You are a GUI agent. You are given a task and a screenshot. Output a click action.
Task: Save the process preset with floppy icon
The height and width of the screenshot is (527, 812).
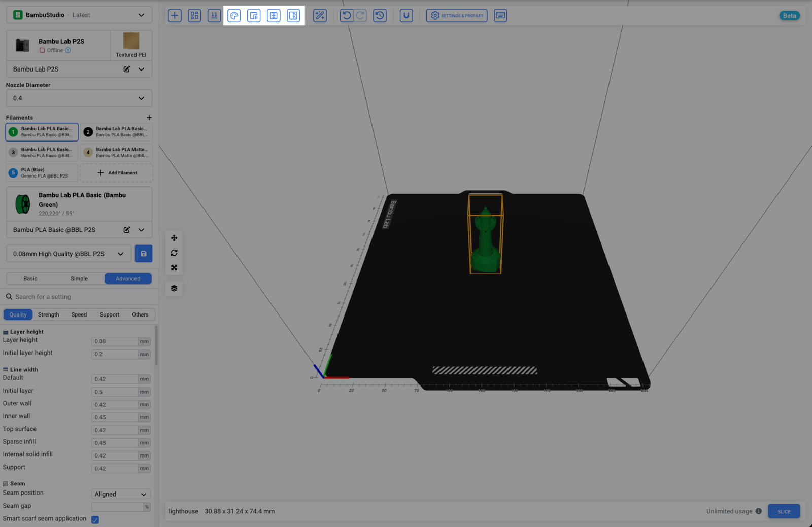(x=144, y=254)
